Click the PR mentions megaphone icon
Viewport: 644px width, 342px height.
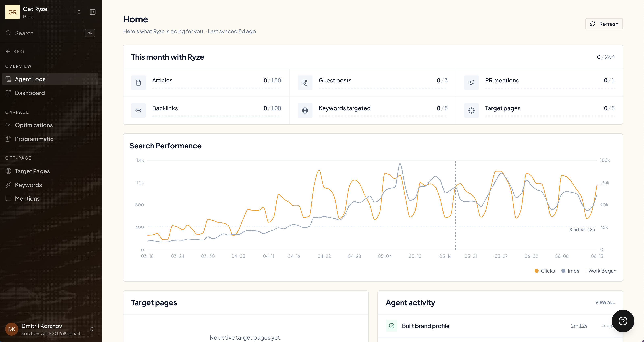click(471, 82)
